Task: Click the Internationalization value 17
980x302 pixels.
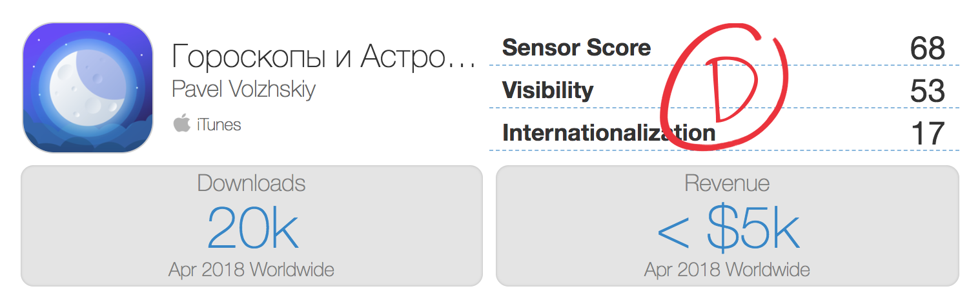Action: tap(927, 134)
